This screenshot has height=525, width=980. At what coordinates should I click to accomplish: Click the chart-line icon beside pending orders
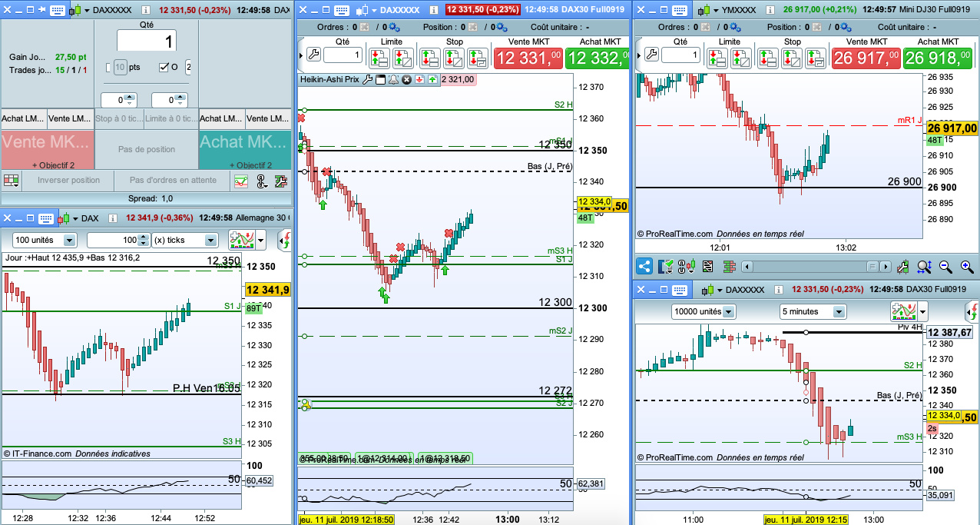tap(241, 181)
